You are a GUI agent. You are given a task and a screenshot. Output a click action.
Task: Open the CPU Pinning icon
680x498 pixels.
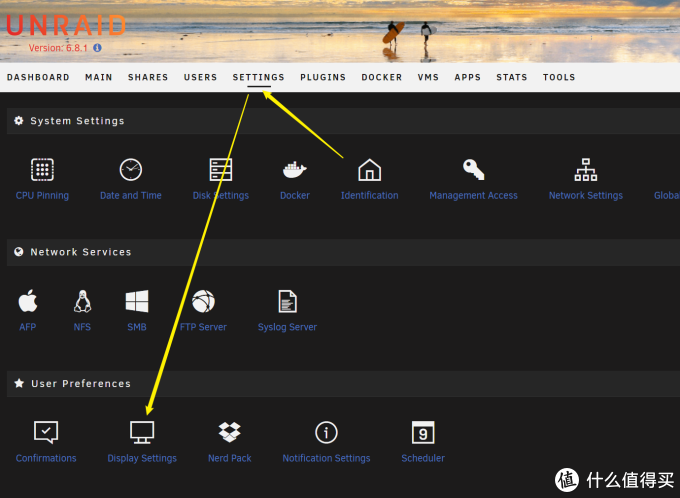42,169
